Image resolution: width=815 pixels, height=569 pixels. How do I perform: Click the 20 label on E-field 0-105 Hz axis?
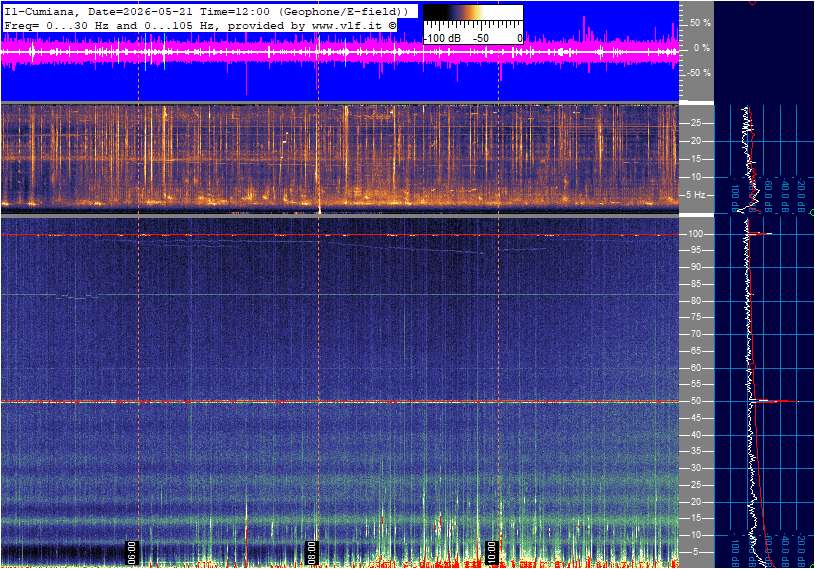pos(695,502)
